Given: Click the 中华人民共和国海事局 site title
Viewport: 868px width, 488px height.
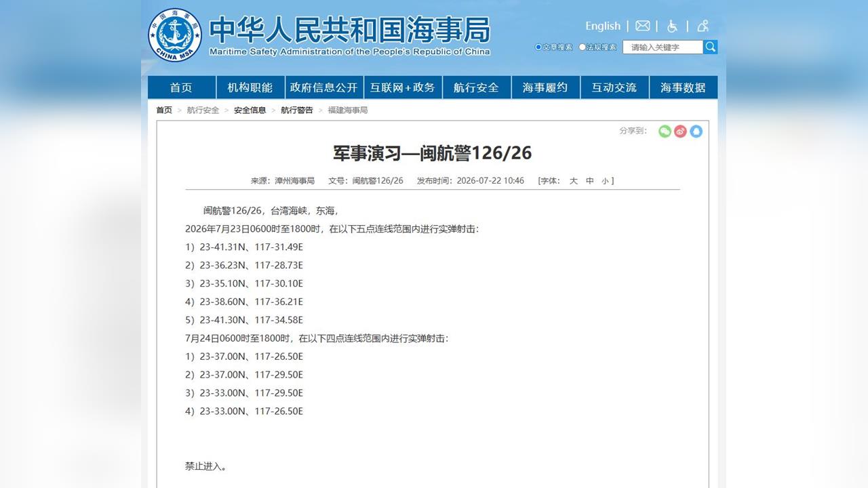Looking at the screenshot, I should 349,29.
